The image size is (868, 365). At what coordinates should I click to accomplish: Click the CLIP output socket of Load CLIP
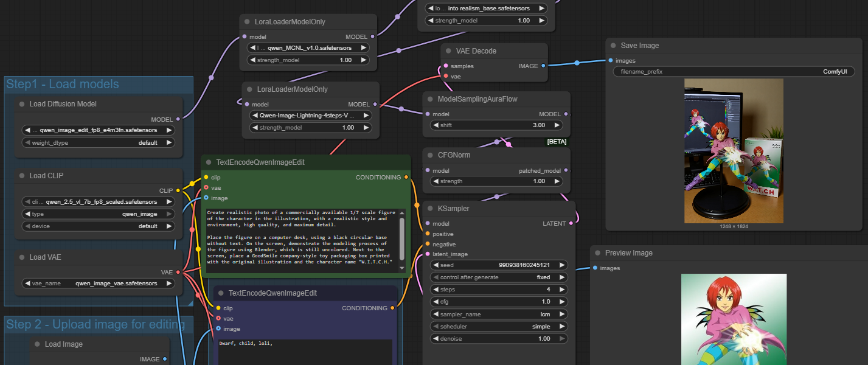[x=178, y=191]
